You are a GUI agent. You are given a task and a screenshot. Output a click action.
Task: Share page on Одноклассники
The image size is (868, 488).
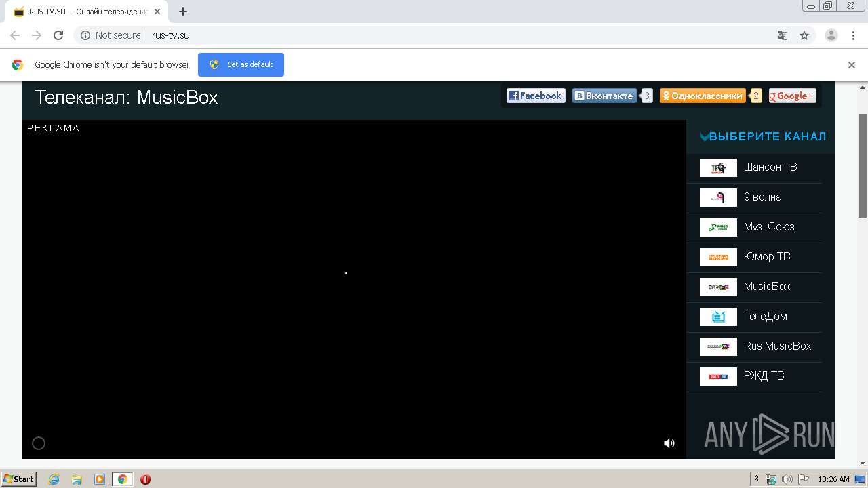click(x=703, y=96)
